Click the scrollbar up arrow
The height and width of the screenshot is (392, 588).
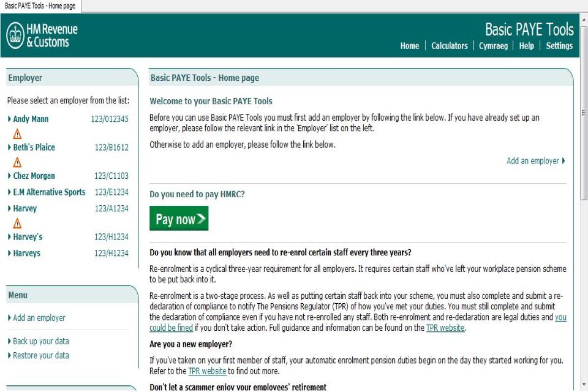coord(584,20)
